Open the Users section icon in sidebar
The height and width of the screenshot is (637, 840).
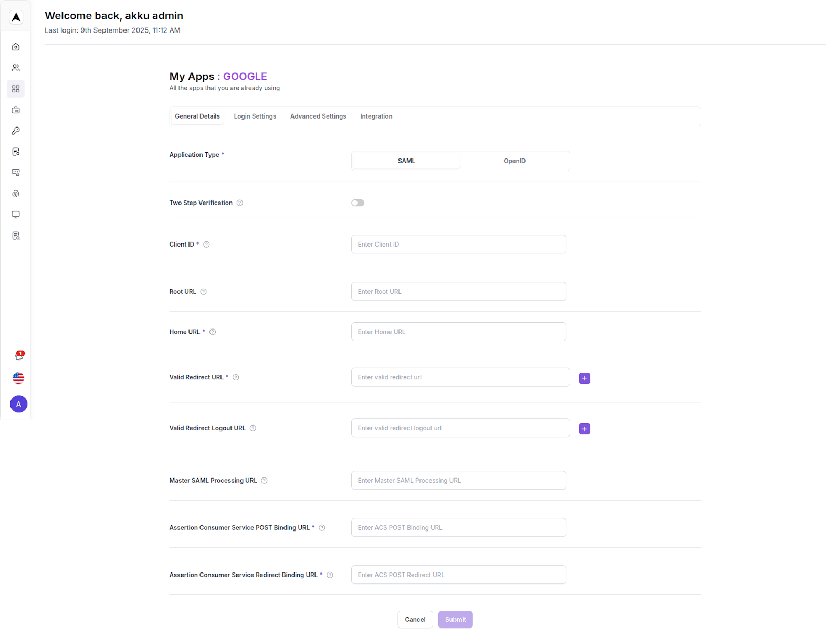coord(16,67)
